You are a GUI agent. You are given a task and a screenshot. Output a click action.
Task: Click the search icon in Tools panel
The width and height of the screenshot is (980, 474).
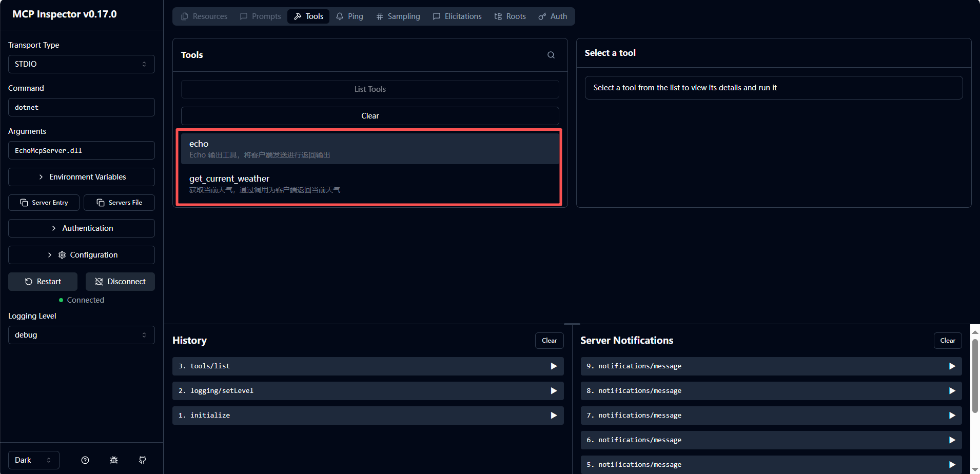(x=551, y=55)
